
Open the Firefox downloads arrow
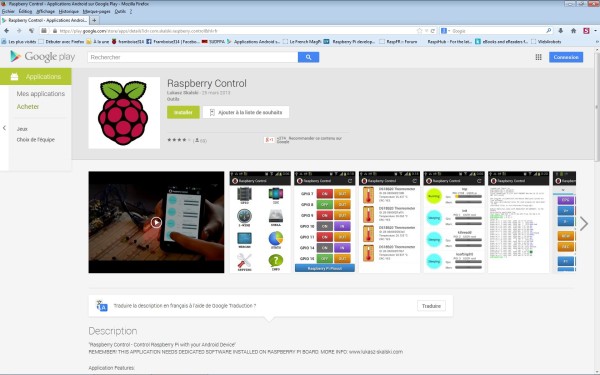[x=561, y=31]
